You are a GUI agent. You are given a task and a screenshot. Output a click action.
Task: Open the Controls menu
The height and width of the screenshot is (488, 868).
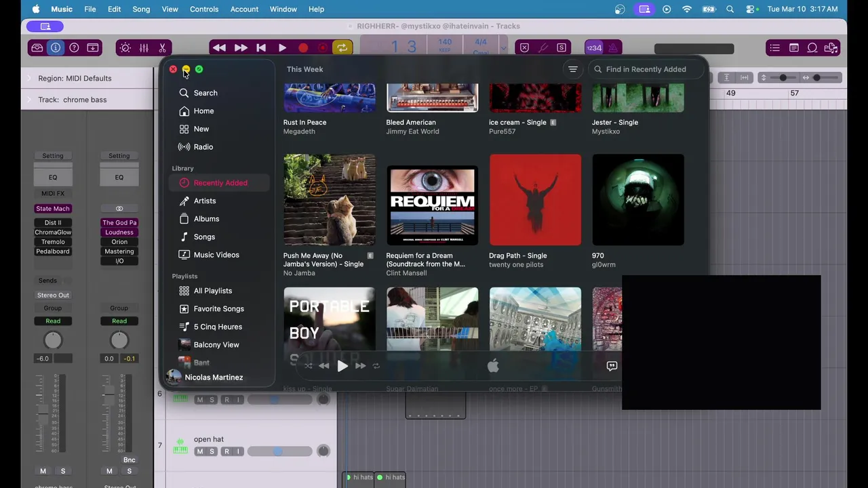point(204,9)
